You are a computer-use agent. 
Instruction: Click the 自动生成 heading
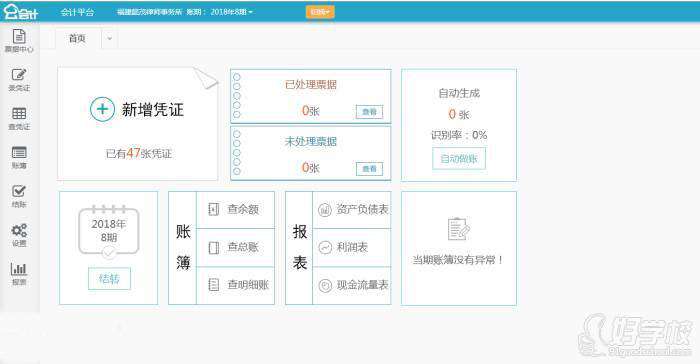click(x=459, y=93)
